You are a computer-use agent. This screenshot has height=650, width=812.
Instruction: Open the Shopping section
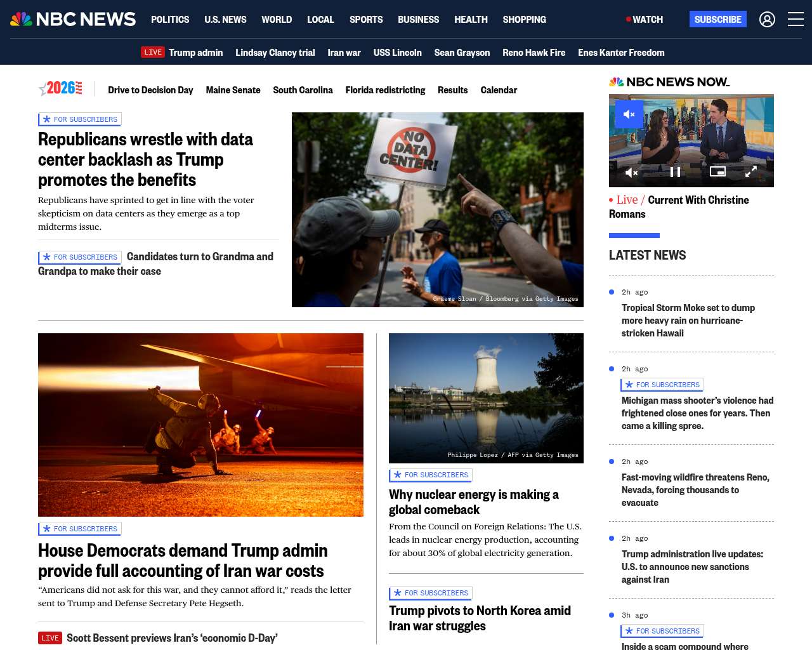pos(524,20)
